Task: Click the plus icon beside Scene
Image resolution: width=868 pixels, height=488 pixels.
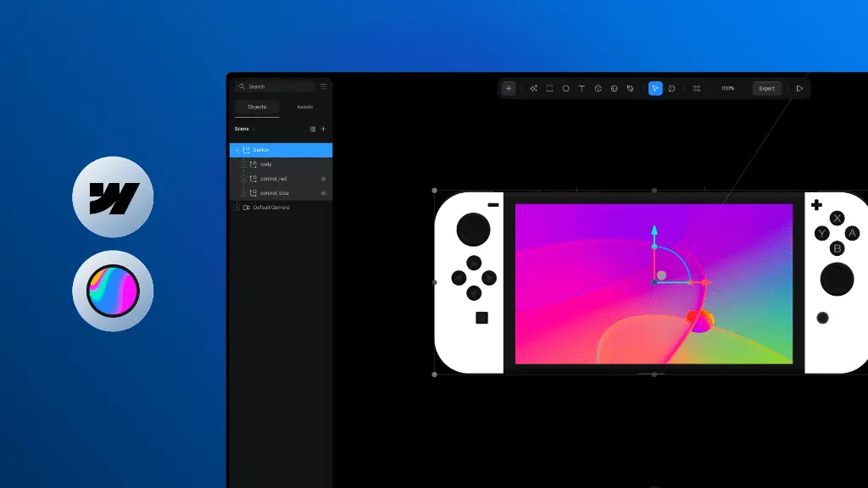Action: click(x=324, y=129)
